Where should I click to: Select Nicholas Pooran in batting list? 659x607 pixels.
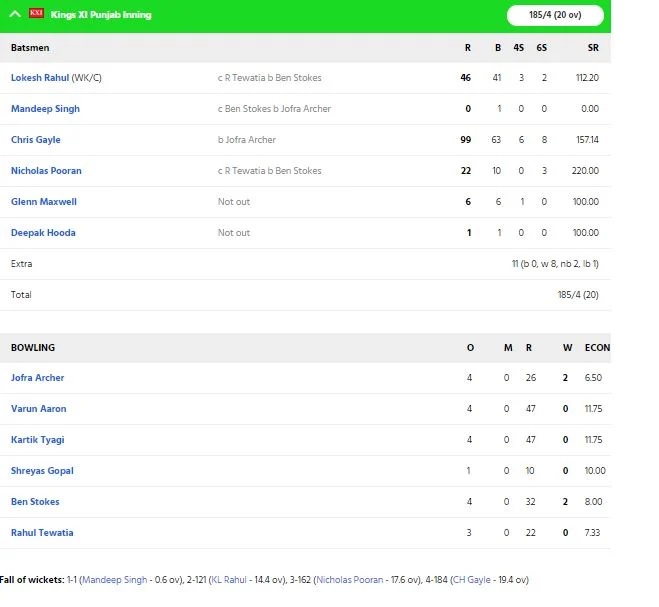[46, 171]
